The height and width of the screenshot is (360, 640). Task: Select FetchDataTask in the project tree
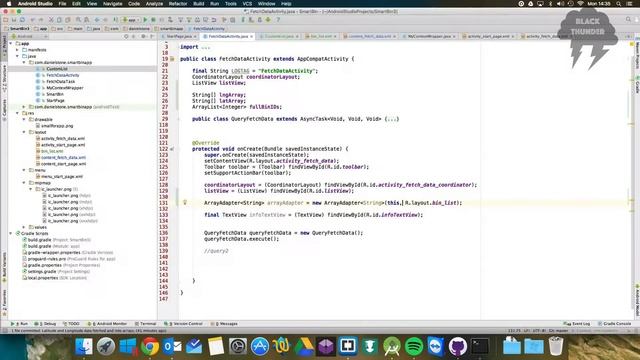(x=60, y=81)
